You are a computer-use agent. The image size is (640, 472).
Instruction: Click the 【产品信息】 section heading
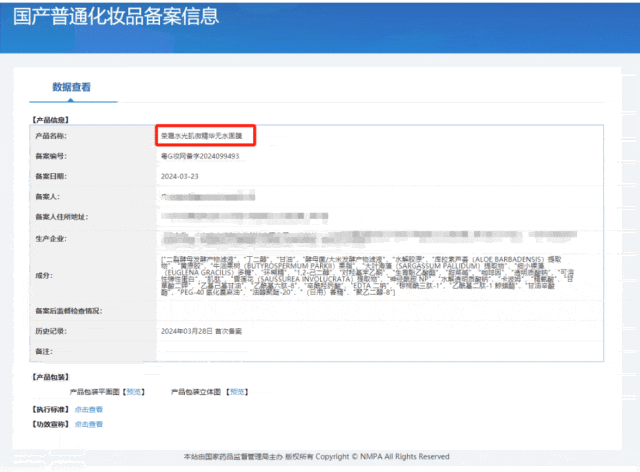click(50, 120)
